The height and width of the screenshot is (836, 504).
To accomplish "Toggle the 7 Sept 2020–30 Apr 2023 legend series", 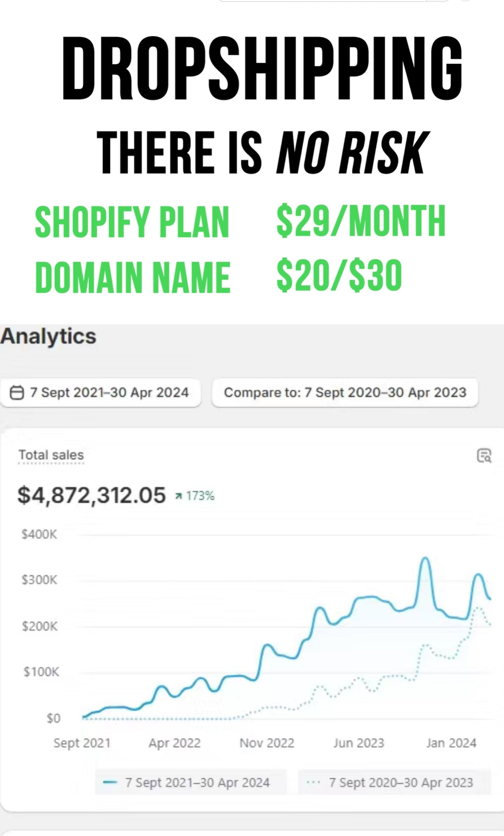I will 401,782.
